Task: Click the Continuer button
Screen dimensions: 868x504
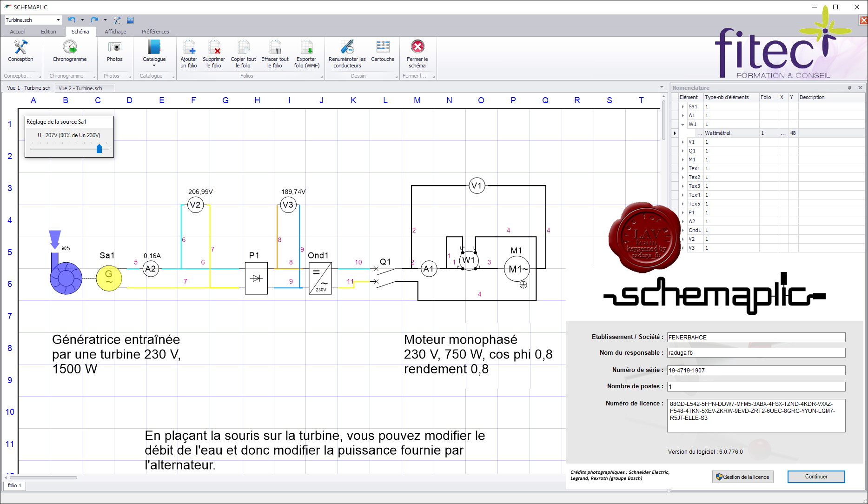Action: click(816, 477)
